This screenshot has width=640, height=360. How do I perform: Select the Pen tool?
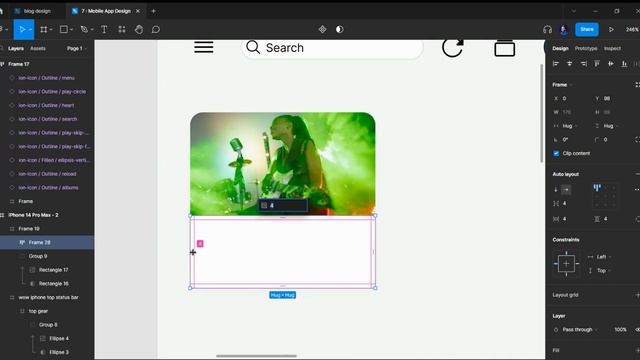click(84, 29)
